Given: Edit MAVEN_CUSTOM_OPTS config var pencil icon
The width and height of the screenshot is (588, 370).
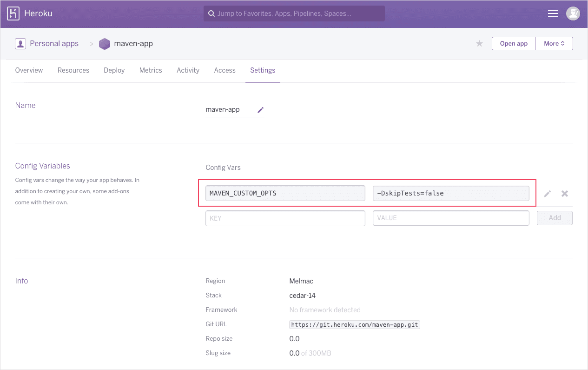Looking at the screenshot, I should coord(548,194).
